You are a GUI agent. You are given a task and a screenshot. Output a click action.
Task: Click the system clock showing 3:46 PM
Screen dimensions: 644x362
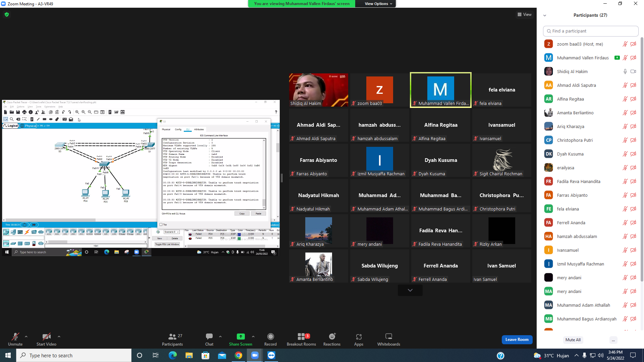tap(615, 355)
